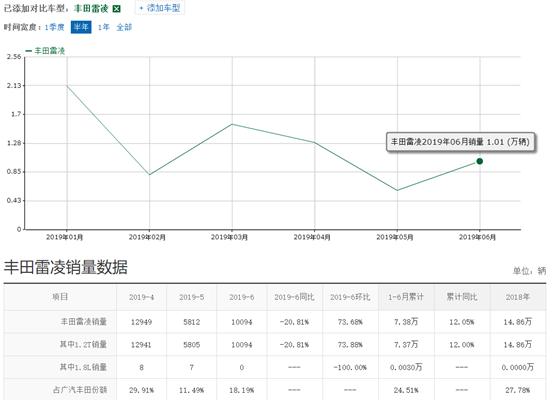Click the 5812 sales cell
This screenshot has width=554, height=400.
click(191, 322)
